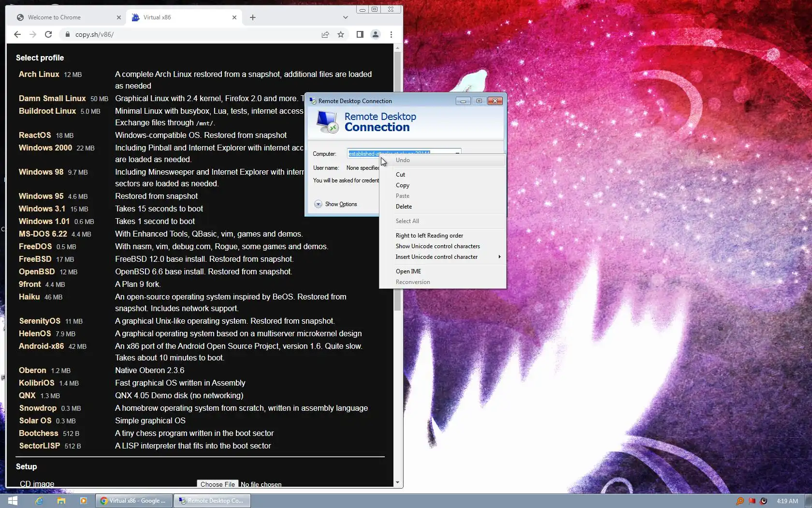Open the SectorLISP profile

tap(40, 446)
